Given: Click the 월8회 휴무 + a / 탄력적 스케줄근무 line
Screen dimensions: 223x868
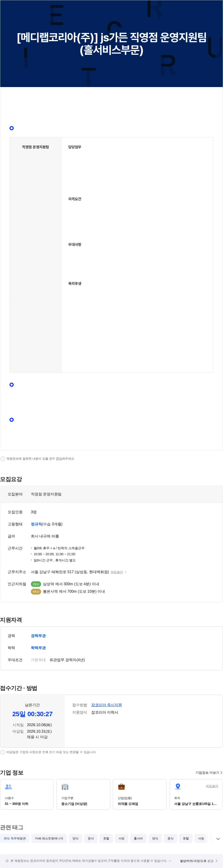Looking at the screenshot, I should pyautogui.click(x=59, y=548).
